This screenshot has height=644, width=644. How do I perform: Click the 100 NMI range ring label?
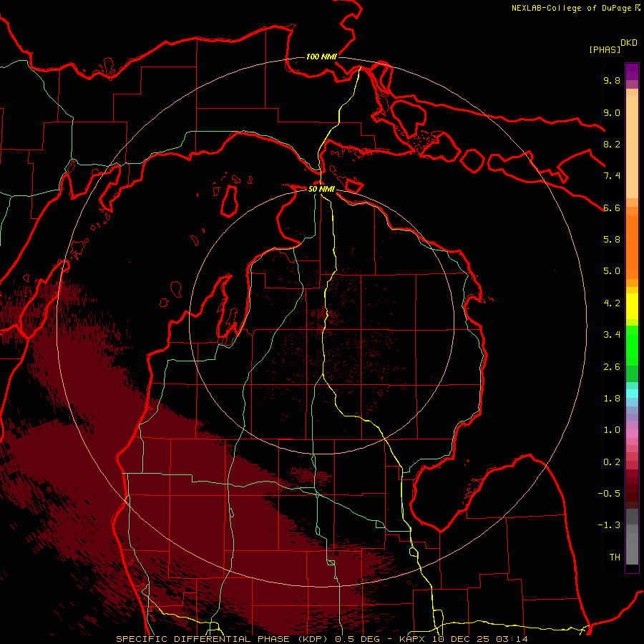[x=321, y=57]
